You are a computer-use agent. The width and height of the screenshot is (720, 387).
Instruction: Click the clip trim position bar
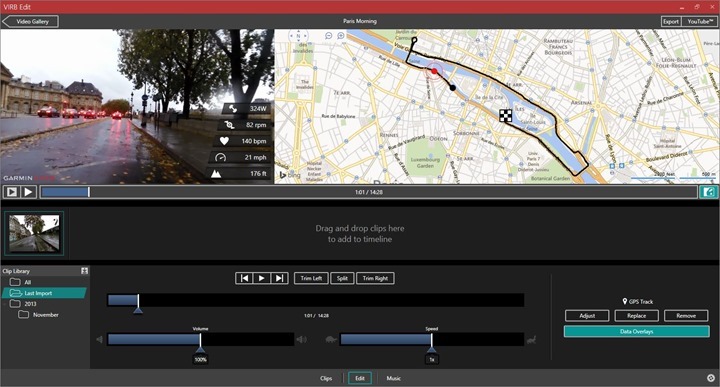[315, 300]
